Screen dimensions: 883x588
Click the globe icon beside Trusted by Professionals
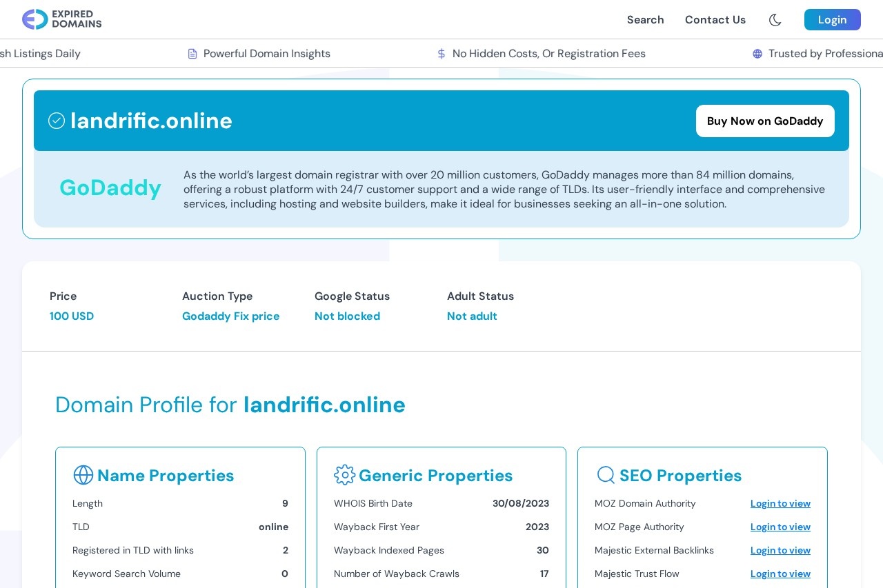pyautogui.click(x=757, y=54)
